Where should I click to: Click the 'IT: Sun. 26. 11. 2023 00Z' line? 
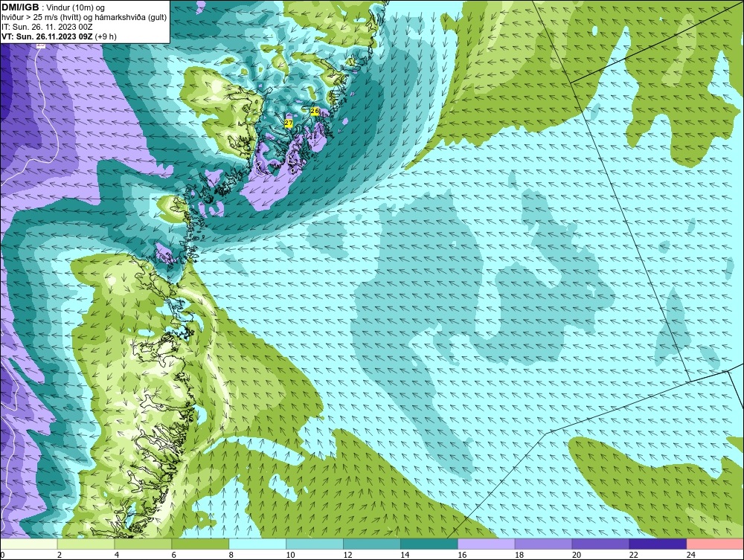coord(46,27)
